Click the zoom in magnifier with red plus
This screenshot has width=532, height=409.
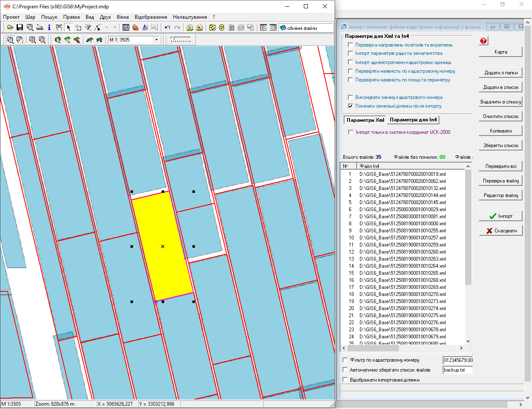pyautogui.click(x=32, y=40)
